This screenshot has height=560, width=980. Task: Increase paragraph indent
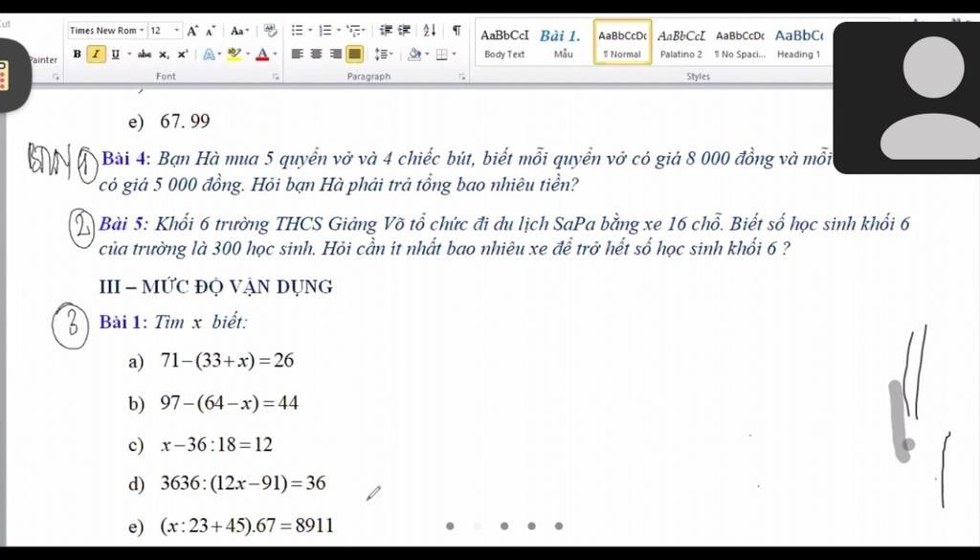tap(405, 30)
